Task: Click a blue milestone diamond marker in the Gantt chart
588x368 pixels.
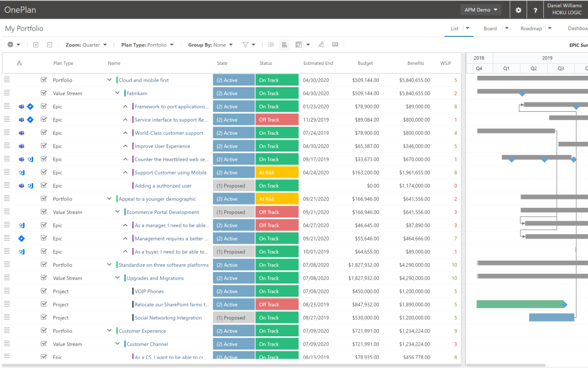Action: (x=522, y=93)
